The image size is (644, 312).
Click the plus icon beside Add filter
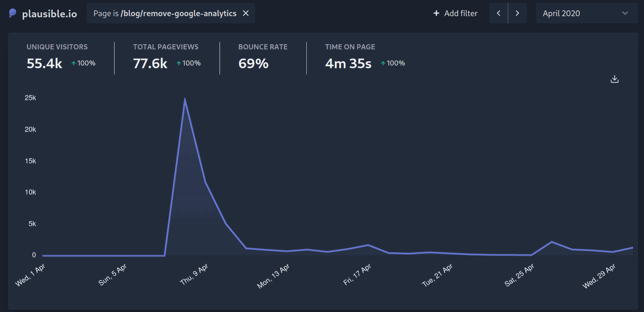click(436, 13)
